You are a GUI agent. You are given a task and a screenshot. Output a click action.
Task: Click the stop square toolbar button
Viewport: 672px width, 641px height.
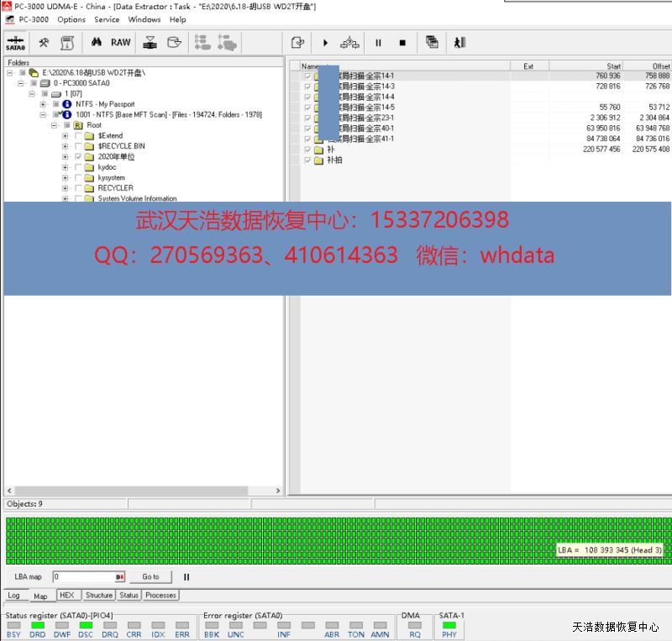point(402,43)
